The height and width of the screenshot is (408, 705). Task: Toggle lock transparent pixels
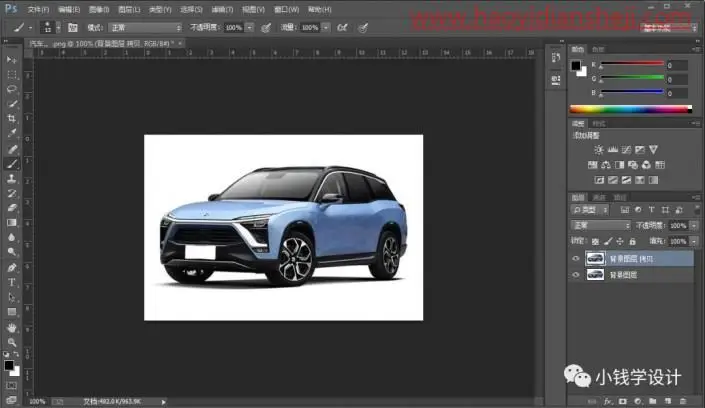pos(595,242)
